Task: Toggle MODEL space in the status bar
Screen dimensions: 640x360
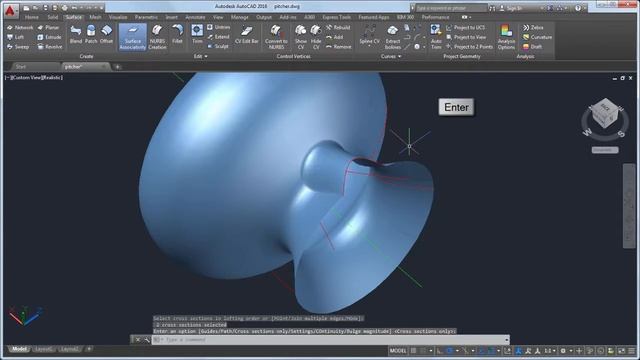Action: point(398,351)
